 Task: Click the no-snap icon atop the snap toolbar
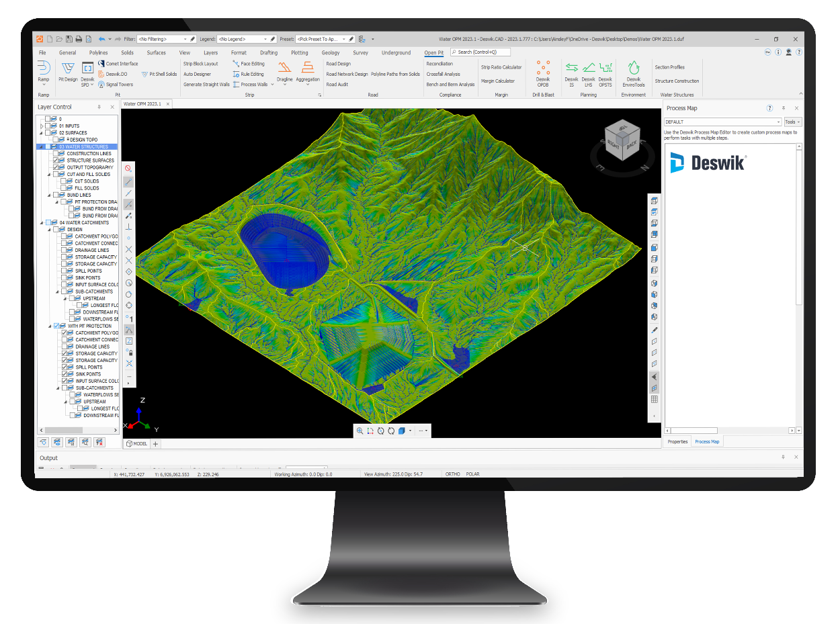128,169
